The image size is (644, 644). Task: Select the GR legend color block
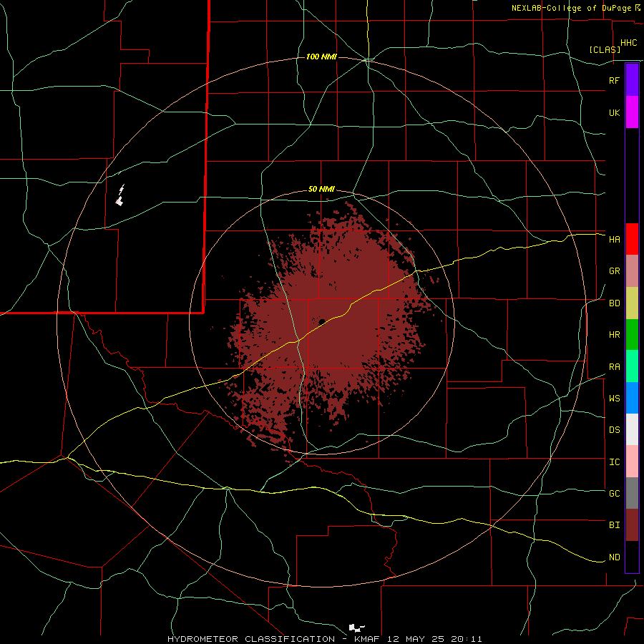(x=632, y=271)
